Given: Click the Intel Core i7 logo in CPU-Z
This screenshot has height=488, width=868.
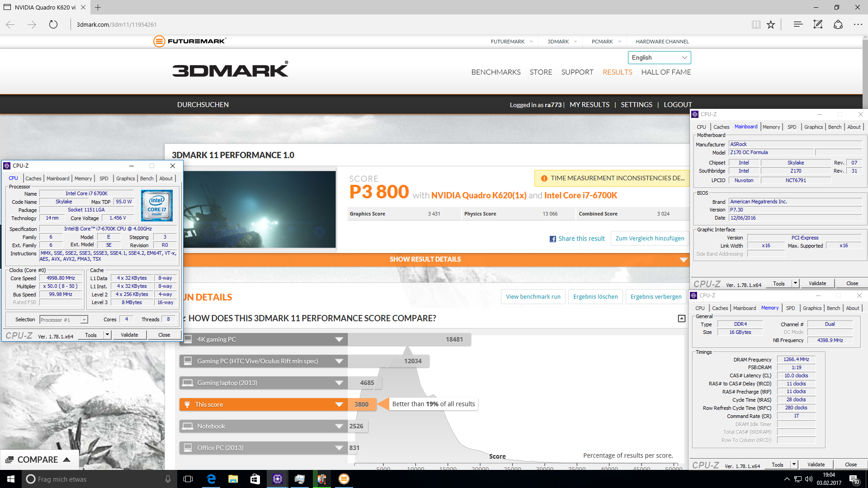Looking at the screenshot, I should [x=157, y=206].
